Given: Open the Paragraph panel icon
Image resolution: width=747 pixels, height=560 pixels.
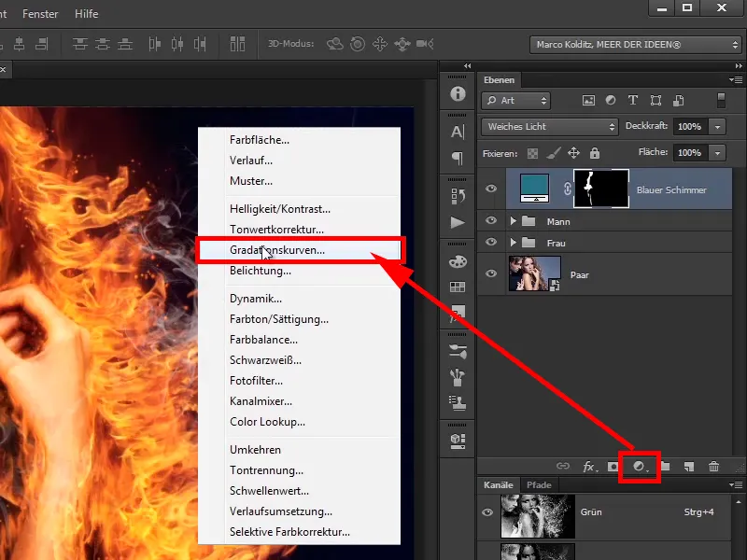Looking at the screenshot, I should pos(458,158).
